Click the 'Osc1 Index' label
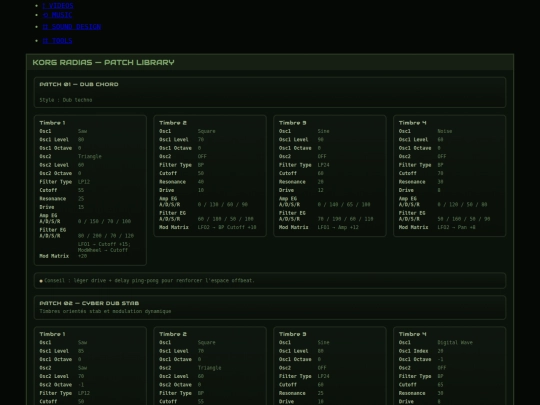The width and height of the screenshot is (540, 405). coord(413,351)
